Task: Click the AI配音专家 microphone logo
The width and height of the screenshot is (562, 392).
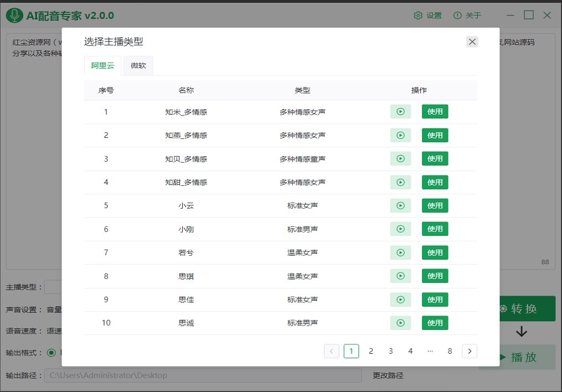Action: coord(15,15)
